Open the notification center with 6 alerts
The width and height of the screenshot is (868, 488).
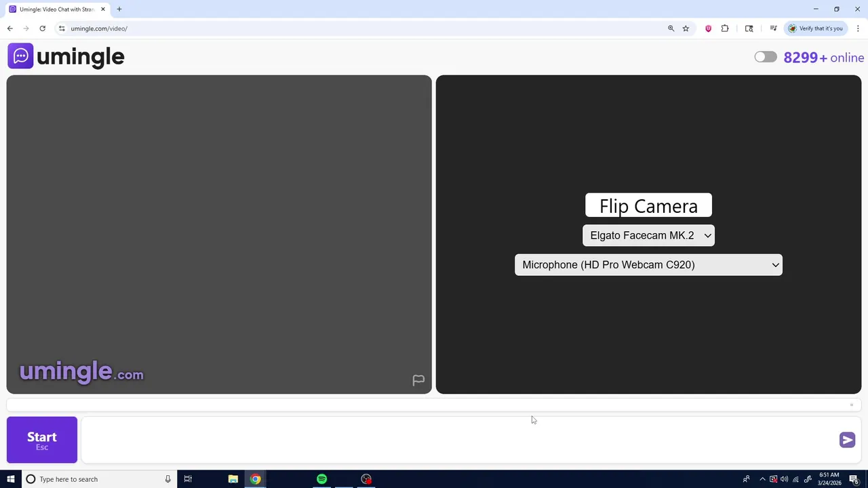(x=854, y=479)
